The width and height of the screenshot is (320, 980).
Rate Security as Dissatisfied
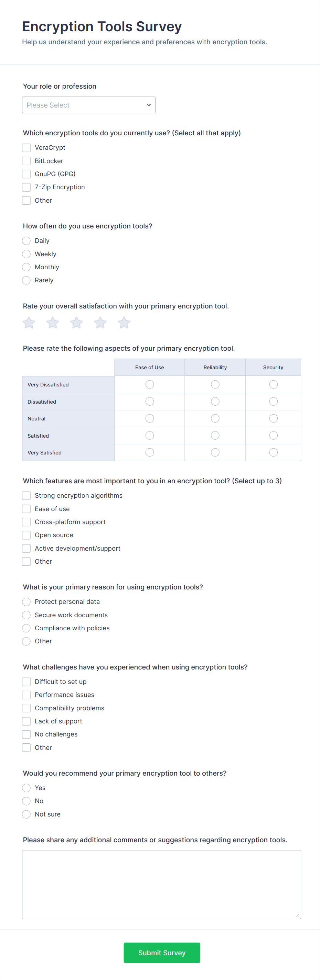(273, 401)
